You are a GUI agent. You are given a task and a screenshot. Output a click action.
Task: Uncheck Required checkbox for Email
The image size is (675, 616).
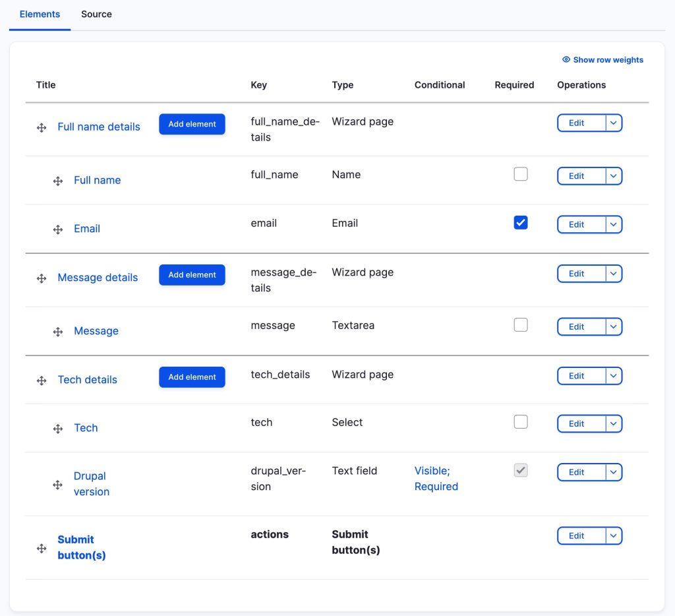coord(521,223)
